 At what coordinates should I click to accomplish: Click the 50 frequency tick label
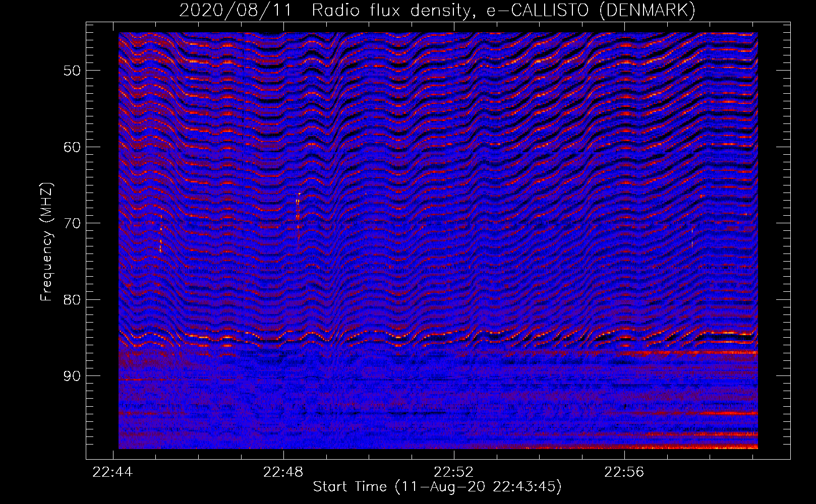tap(72, 71)
